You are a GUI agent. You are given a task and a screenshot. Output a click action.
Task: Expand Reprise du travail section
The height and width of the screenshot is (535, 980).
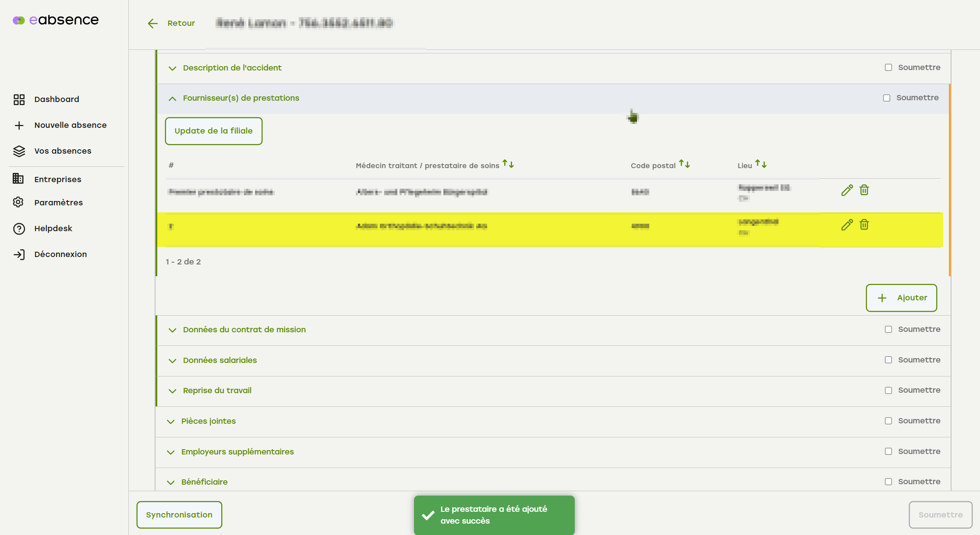(173, 391)
